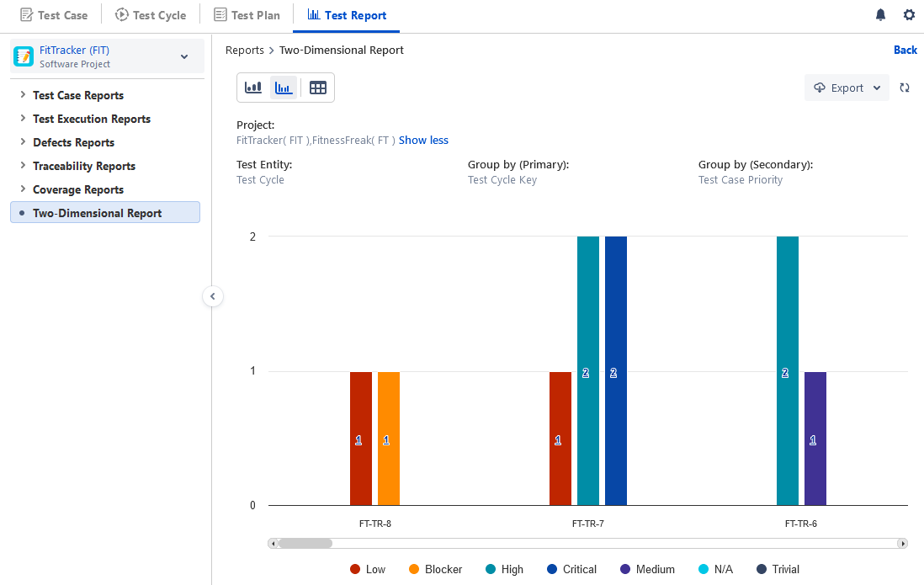The image size is (924, 585).
Task: Click the orange Blocker bar in FT-TR-8
Action: pos(389,439)
